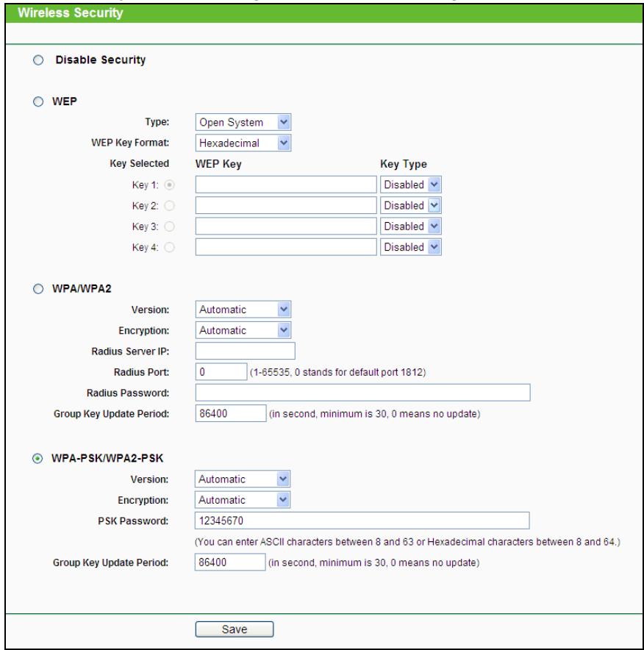Image resolution: width=644 pixels, height=650 pixels.
Task: Focus the Radius Server IP field
Action: [x=245, y=351]
